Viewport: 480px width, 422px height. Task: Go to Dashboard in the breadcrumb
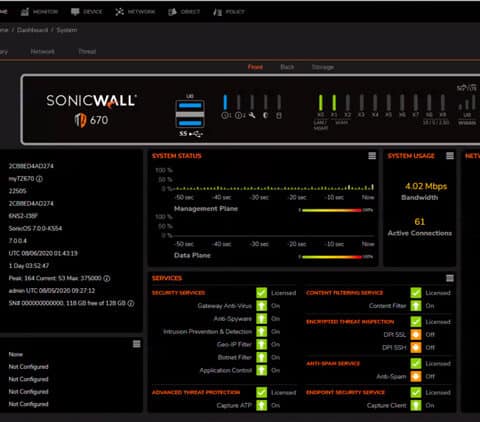coord(32,30)
